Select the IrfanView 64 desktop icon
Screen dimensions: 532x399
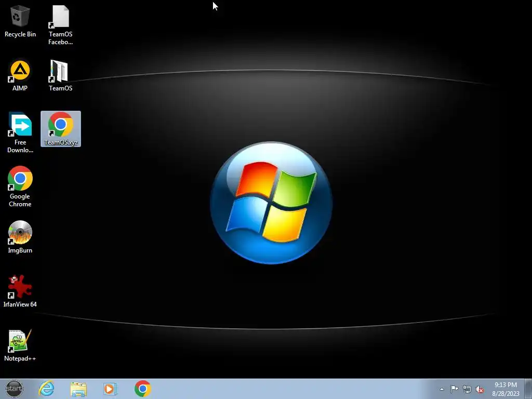point(20,291)
